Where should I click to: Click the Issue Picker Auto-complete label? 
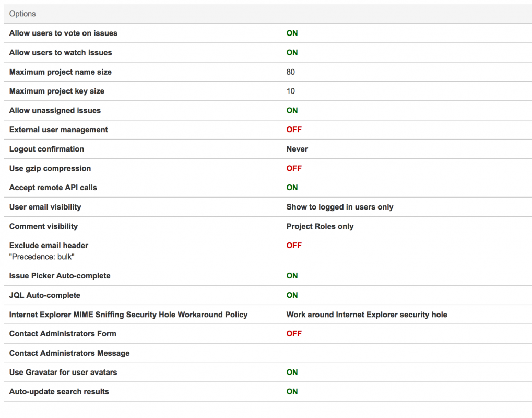(x=60, y=276)
